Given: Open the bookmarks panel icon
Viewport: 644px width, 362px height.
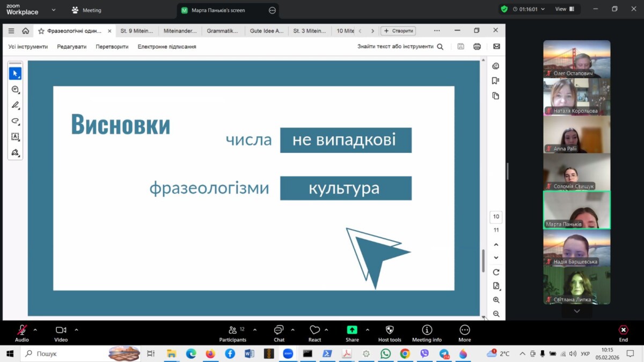Looking at the screenshot, I should (495, 81).
